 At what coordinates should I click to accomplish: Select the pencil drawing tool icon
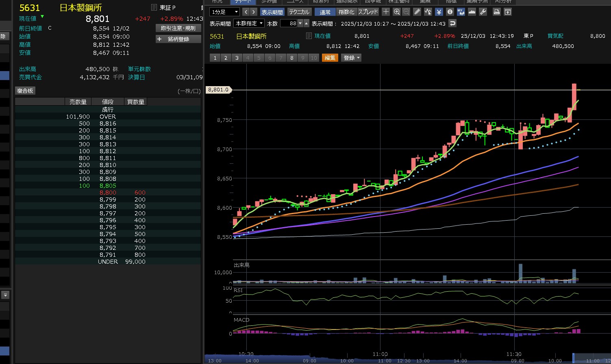coord(417,12)
